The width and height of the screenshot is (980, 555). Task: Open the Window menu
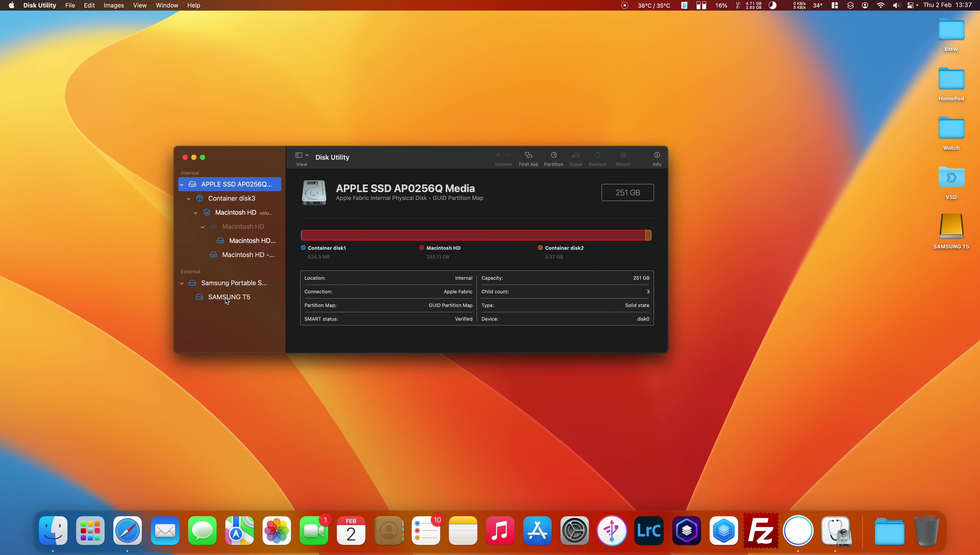pyautogui.click(x=167, y=5)
